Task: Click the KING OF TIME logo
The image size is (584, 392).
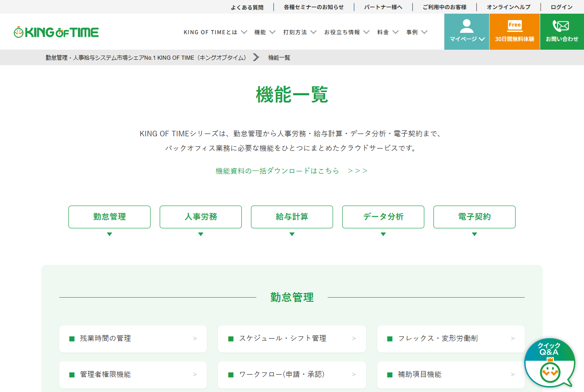Action: (56, 32)
